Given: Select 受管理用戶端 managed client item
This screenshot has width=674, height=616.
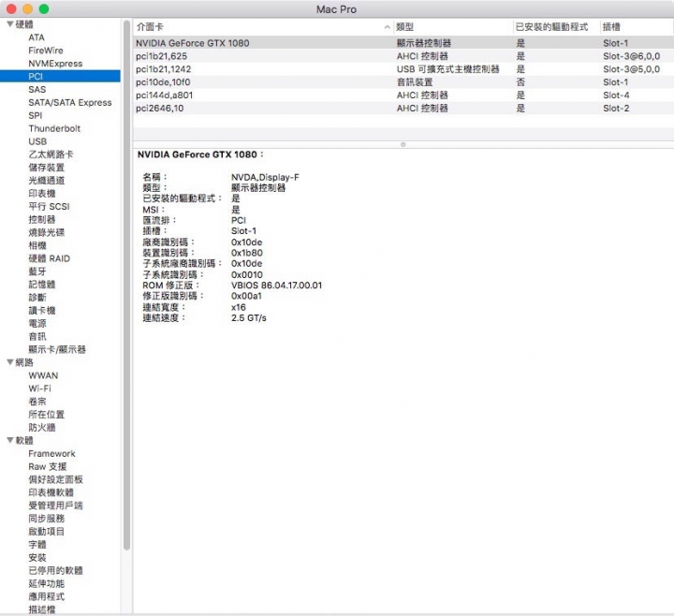Looking at the screenshot, I should coord(55,506).
